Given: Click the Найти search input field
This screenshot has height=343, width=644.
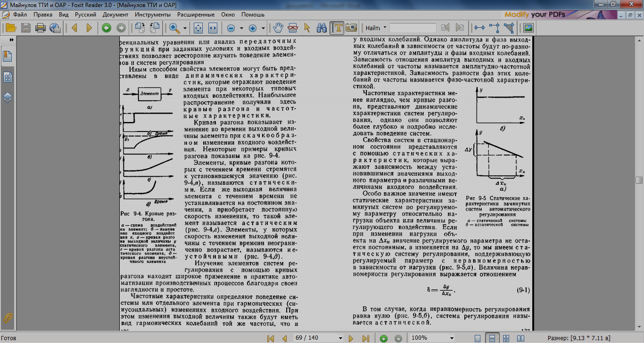Looking at the screenshot, I should pyautogui.click(x=413, y=28).
